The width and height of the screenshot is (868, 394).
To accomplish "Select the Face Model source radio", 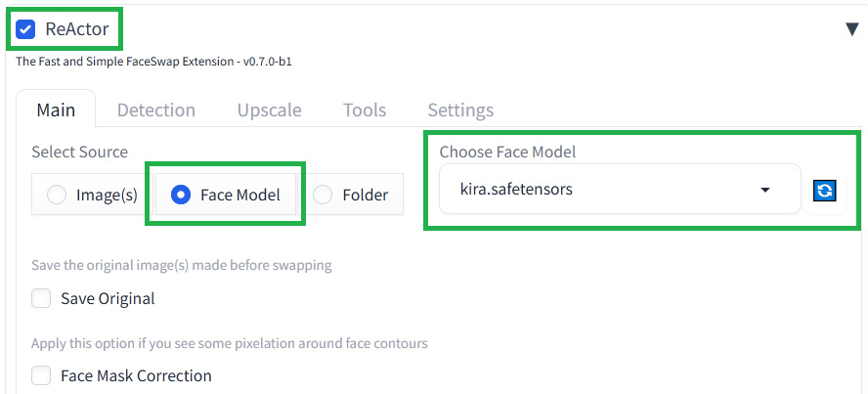I will coord(226,195).
